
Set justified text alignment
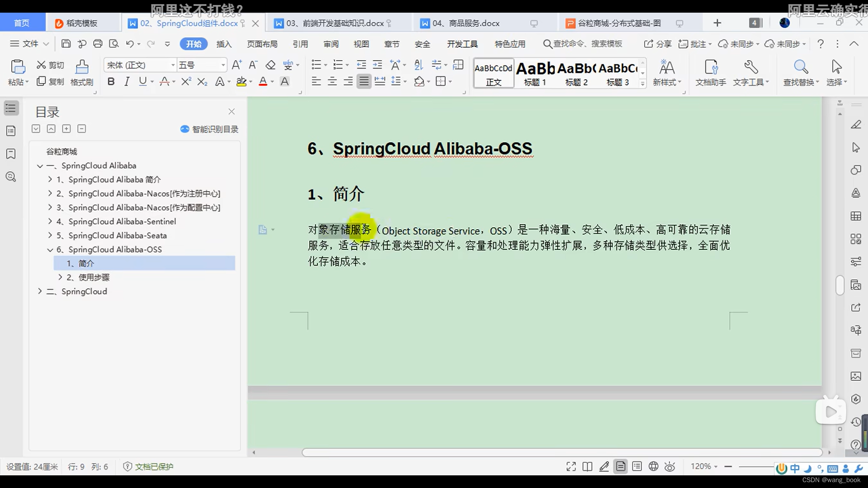click(364, 81)
